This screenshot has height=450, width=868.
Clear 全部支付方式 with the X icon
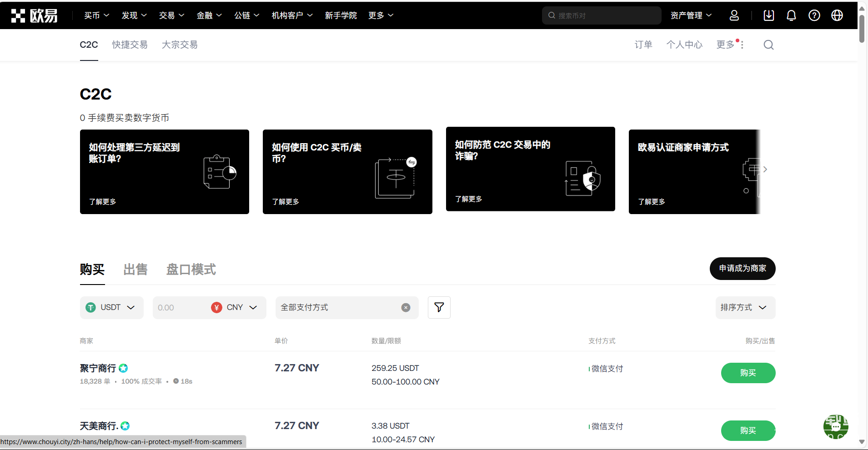click(406, 308)
